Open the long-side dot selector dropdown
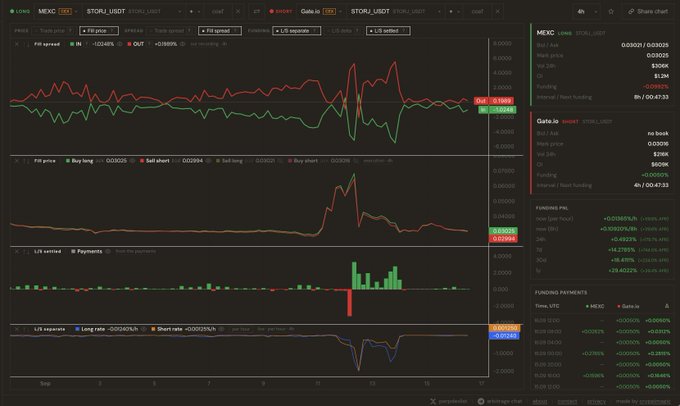Screen dimensions: 680x406 [194, 11]
